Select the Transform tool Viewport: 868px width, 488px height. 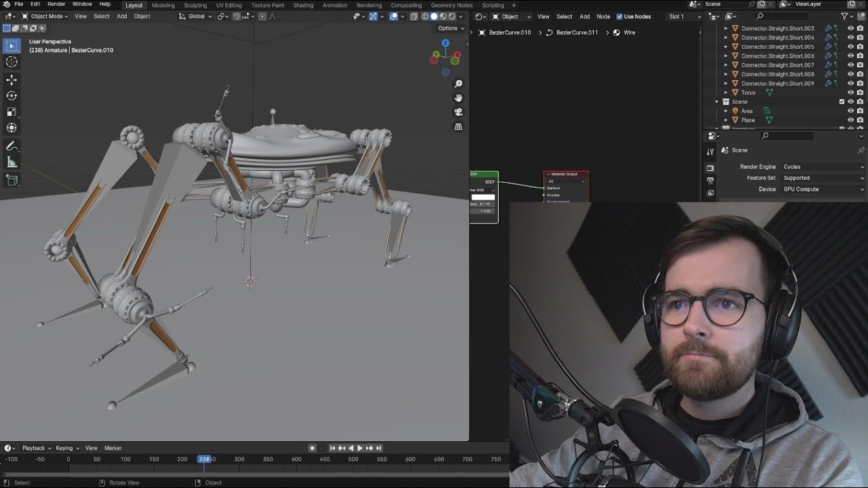[12, 127]
